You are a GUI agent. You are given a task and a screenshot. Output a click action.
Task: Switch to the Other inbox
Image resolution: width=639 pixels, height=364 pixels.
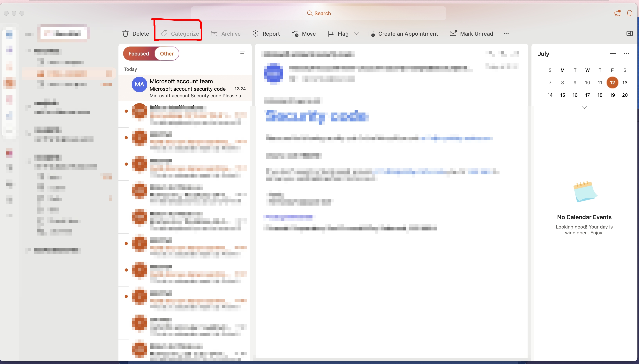click(167, 54)
